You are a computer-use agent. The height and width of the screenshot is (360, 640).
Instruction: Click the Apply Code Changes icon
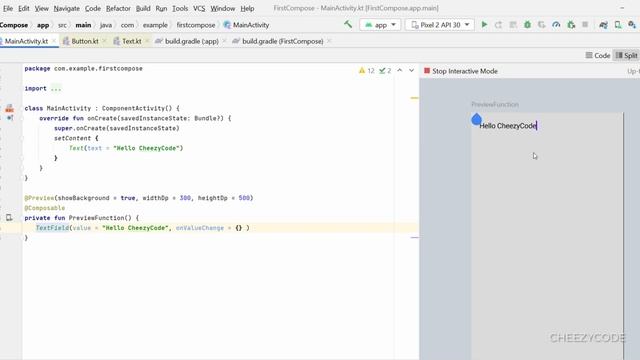[513, 25]
